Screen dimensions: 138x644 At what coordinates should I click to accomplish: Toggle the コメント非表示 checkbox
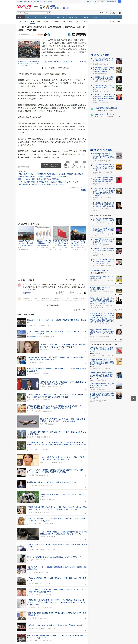(x=75, y=310)
